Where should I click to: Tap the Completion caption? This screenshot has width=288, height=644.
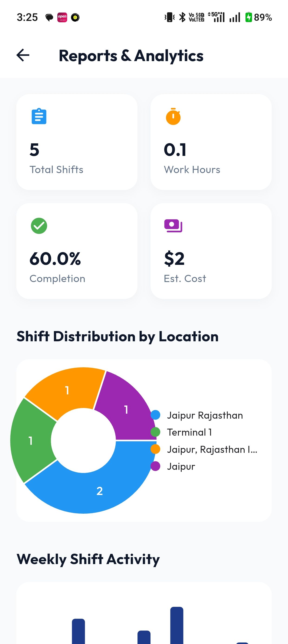coord(58,279)
